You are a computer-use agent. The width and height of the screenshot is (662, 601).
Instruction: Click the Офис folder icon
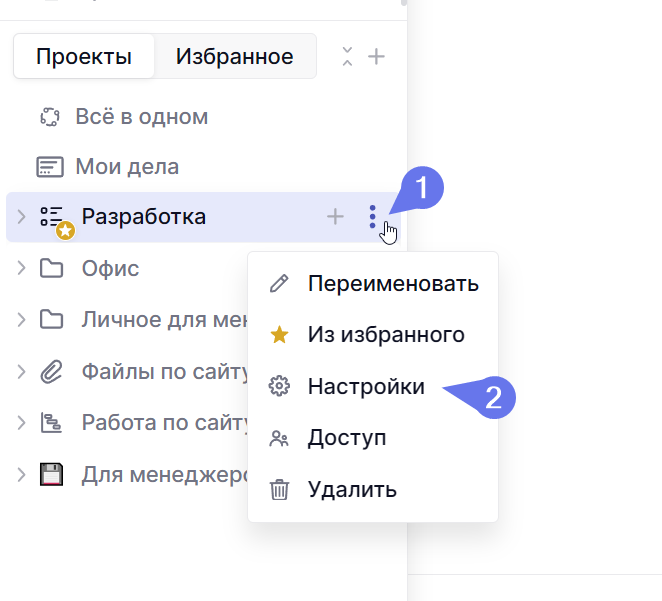tap(51, 268)
